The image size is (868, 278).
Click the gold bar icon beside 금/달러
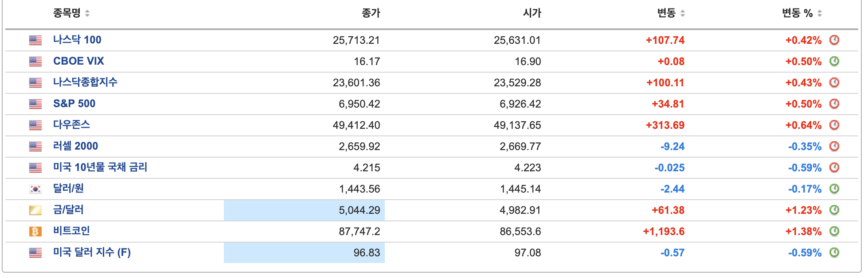[x=35, y=210]
